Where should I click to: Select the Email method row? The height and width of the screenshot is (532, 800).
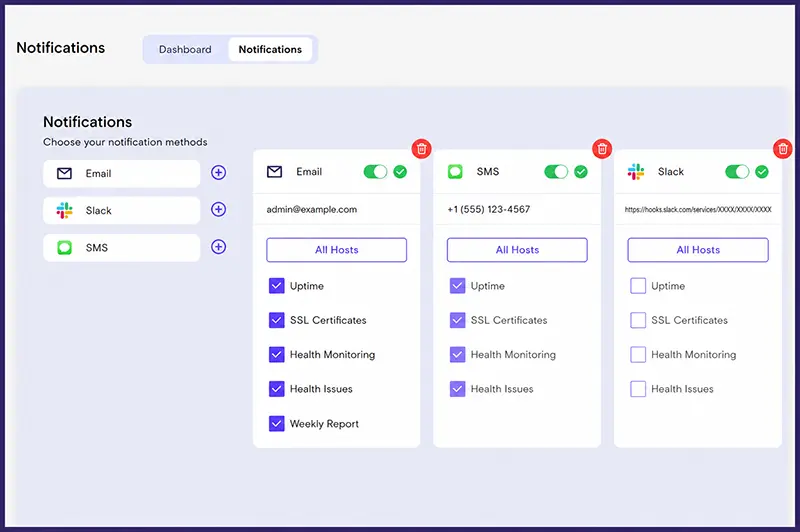121,173
